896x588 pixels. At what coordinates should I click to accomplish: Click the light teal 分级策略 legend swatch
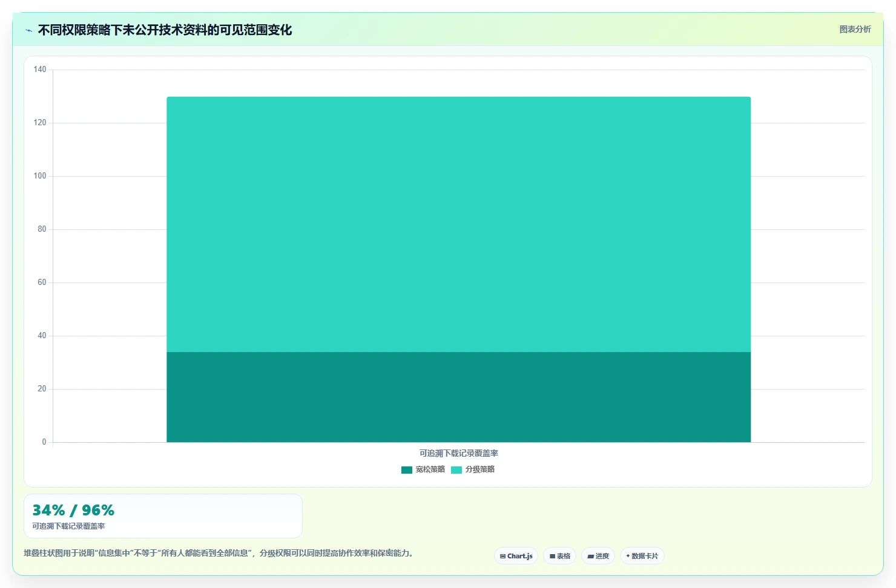click(456, 469)
